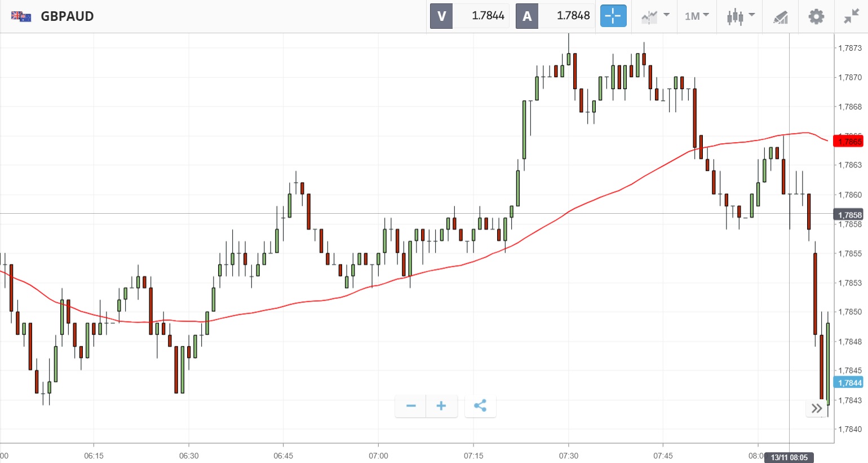
Task: Open chart settings gear
Action: tap(816, 16)
